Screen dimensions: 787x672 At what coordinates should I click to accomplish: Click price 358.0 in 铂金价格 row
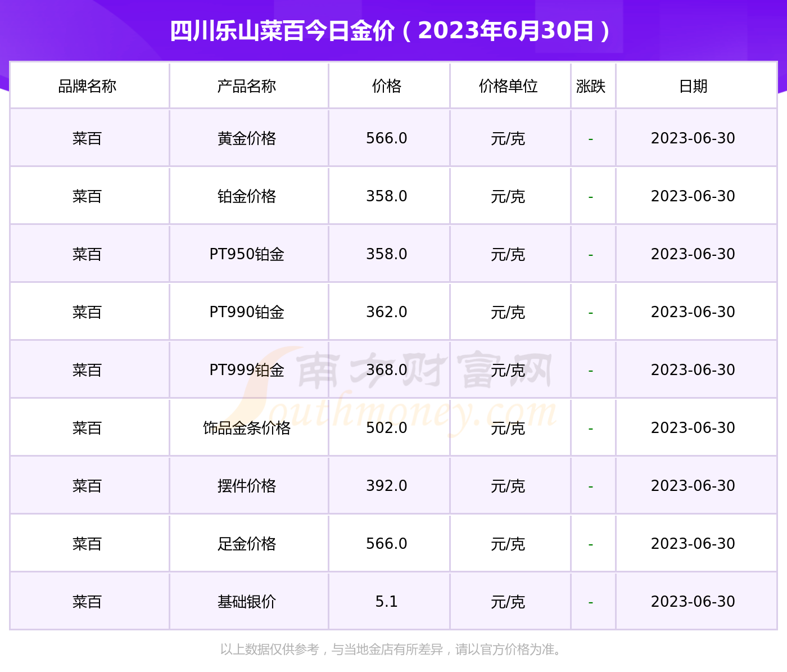[x=387, y=196]
